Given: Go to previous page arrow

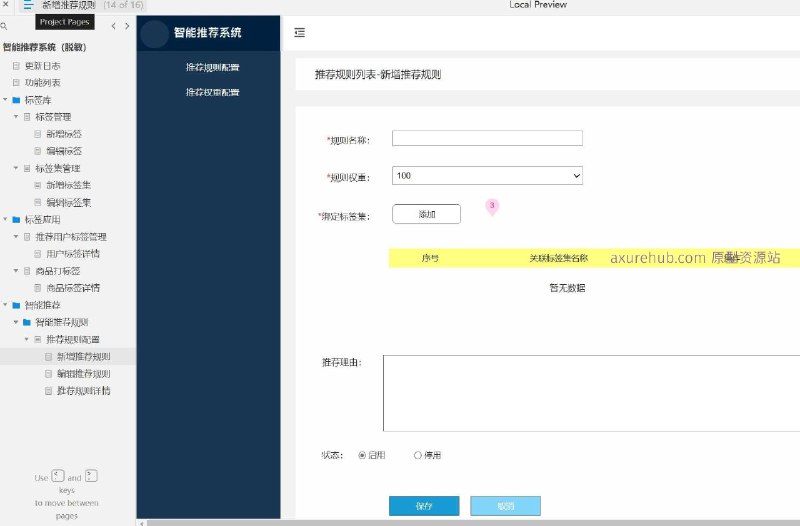Looking at the screenshot, I should tap(113, 26).
